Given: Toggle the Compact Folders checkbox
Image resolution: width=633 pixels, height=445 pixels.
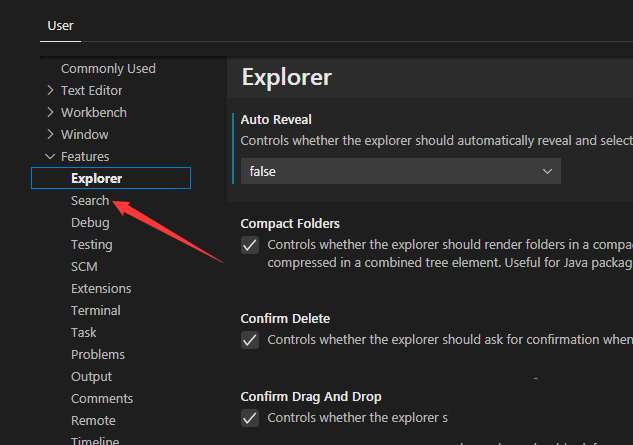Looking at the screenshot, I should 250,245.
